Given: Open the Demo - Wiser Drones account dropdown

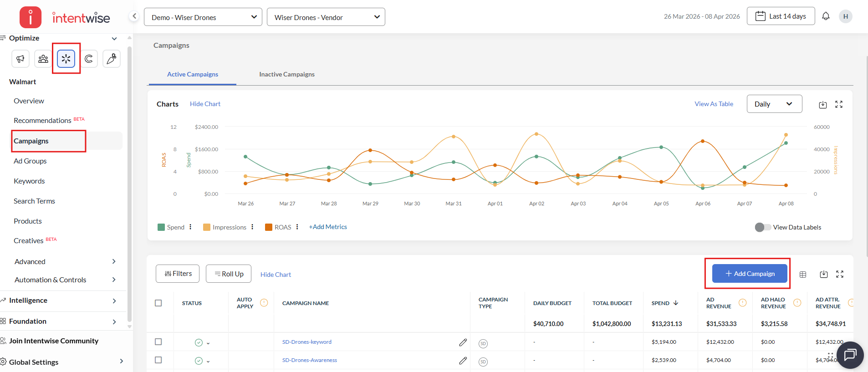Looking at the screenshot, I should [x=203, y=17].
